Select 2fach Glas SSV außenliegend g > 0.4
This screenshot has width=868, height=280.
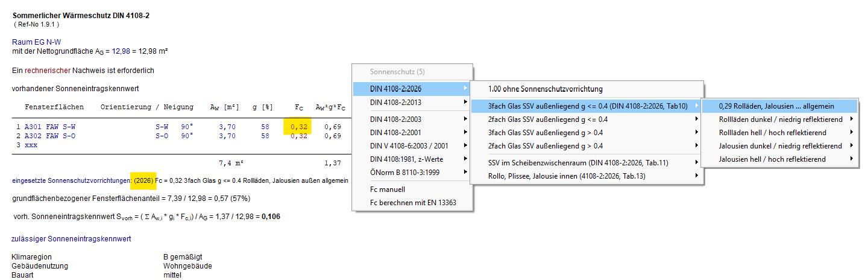[587, 145]
